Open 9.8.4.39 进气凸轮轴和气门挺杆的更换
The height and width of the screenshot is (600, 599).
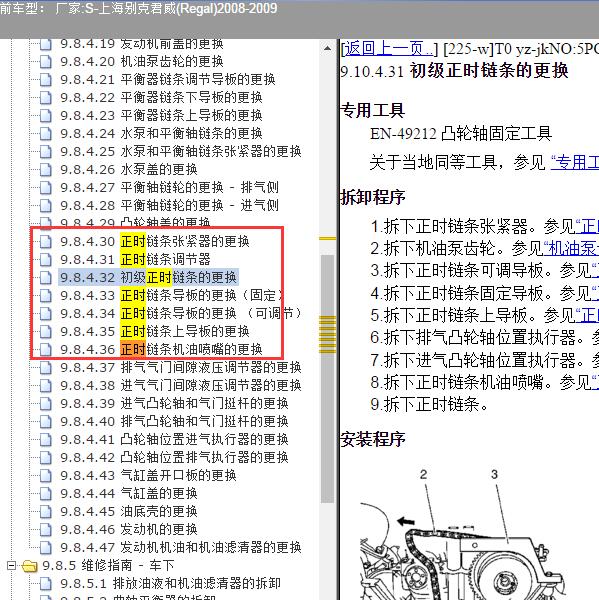[174, 403]
